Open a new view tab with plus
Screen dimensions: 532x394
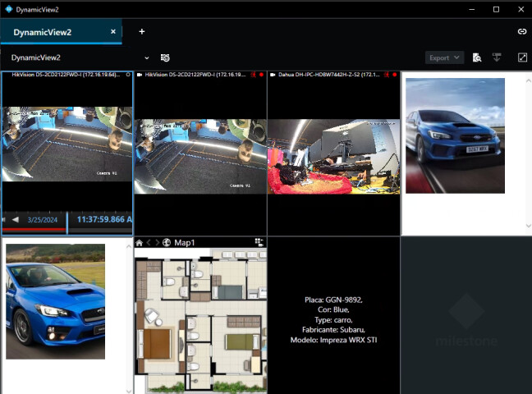pos(141,32)
